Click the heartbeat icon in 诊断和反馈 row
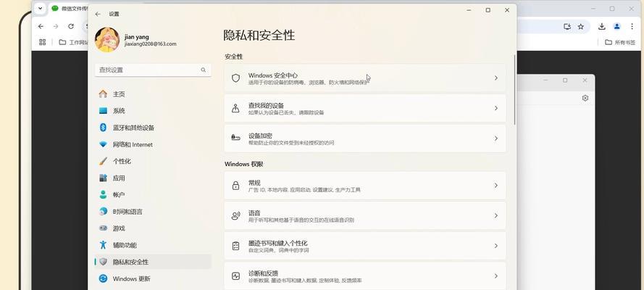This screenshot has width=644, height=290. [235, 276]
